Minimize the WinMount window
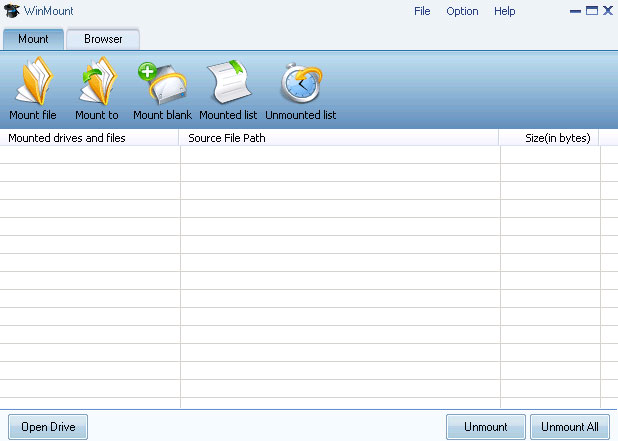 tap(575, 11)
